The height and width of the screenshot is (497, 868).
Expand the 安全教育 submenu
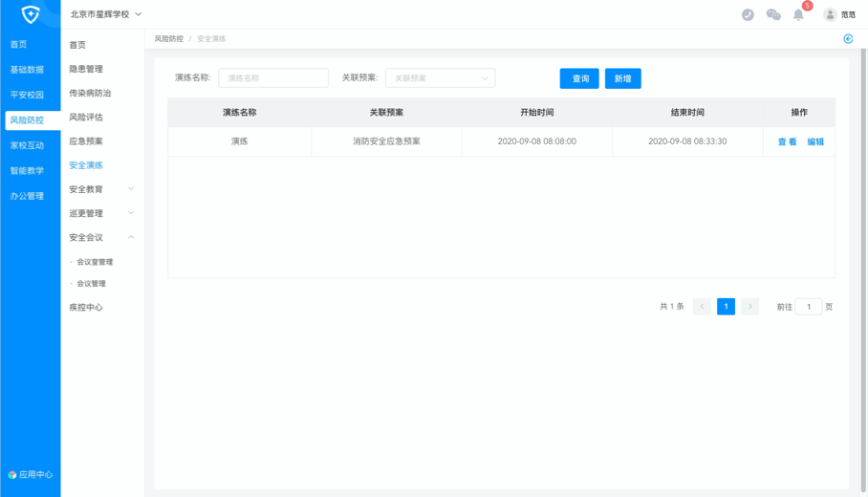[x=101, y=189]
